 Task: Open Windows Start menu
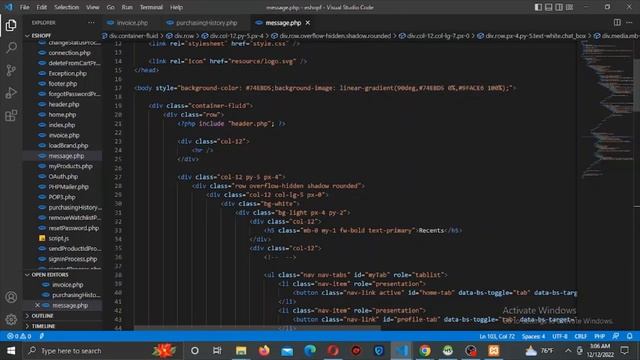click(11, 351)
